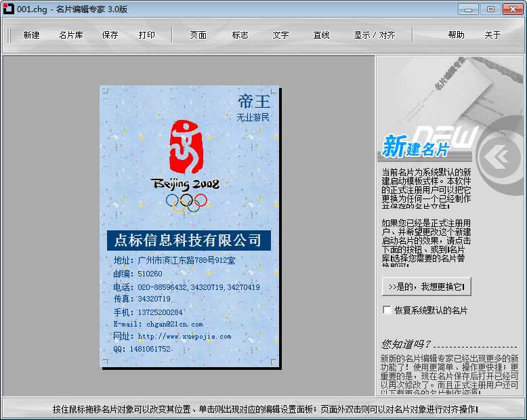The height and width of the screenshot is (420, 527).
Task: Click the app icon in title bar
Action: pos(8,9)
